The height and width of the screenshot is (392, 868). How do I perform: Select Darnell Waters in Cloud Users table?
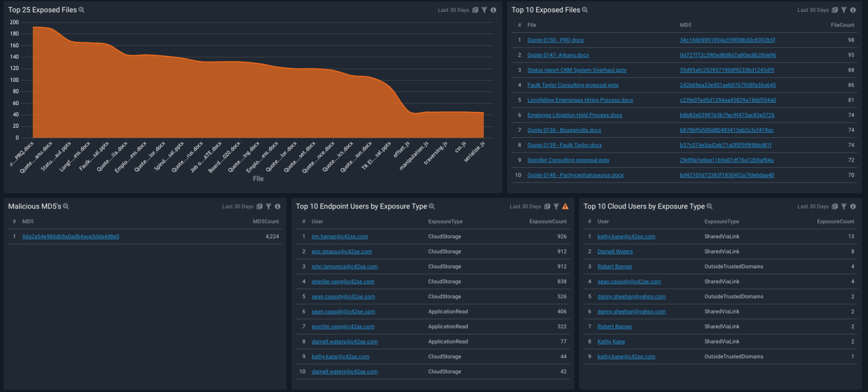pos(615,251)
